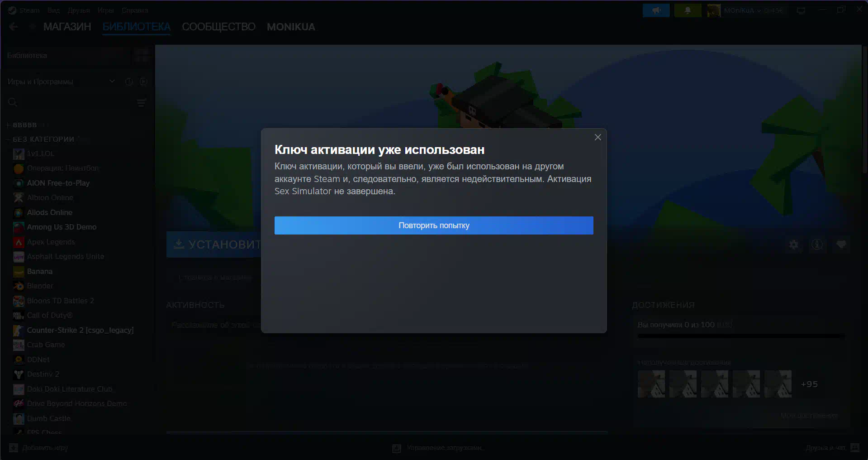The width and height of the screenshot is (868, 460).
Task: Click the Повторить попытку button
Action: click(434, 225)
